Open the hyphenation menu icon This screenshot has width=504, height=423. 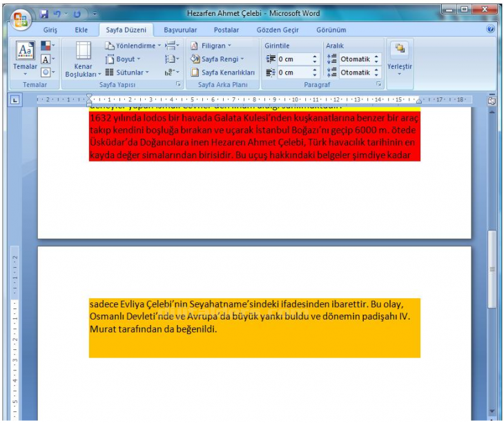pyautogui.click(x=172, y=72)
